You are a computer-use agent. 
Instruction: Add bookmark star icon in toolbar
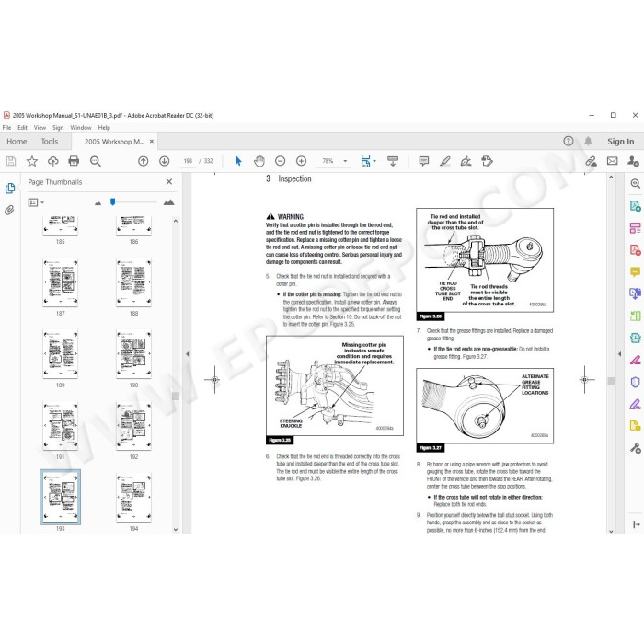click(x=32, y=161)
